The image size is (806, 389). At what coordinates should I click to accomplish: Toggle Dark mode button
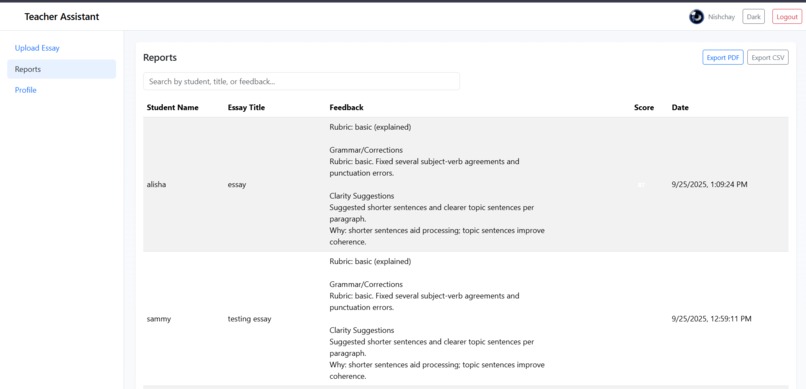[x=754, y=17]
